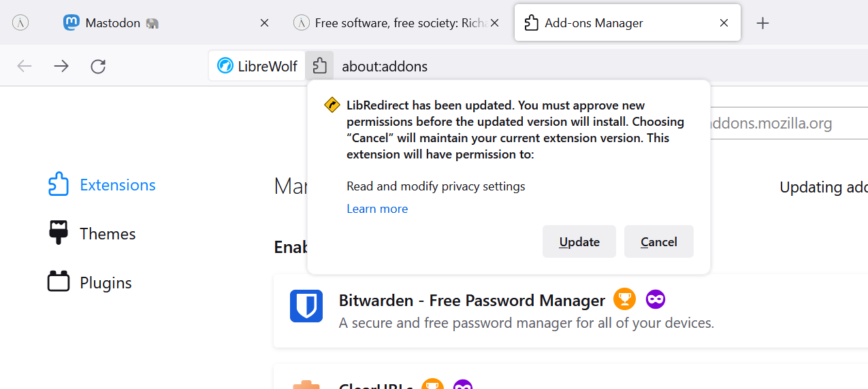Click the back navigation arrow
868x389 pixels.
click(25, 66)
